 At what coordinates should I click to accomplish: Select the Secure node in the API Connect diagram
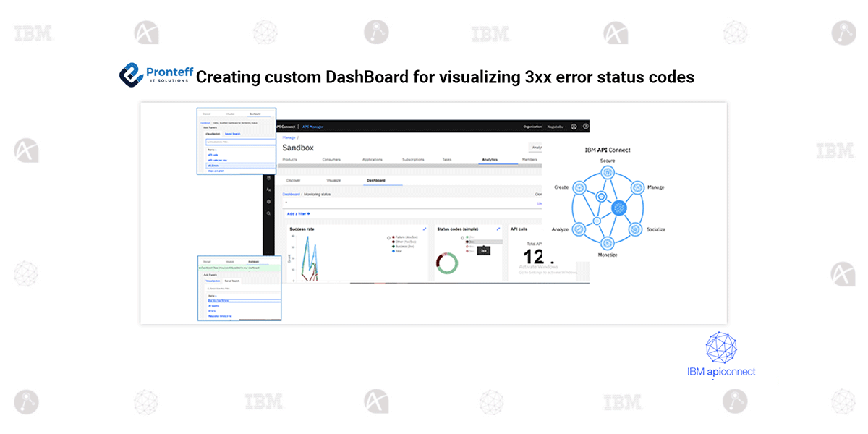pyautogui.click(x=608, y=171)
